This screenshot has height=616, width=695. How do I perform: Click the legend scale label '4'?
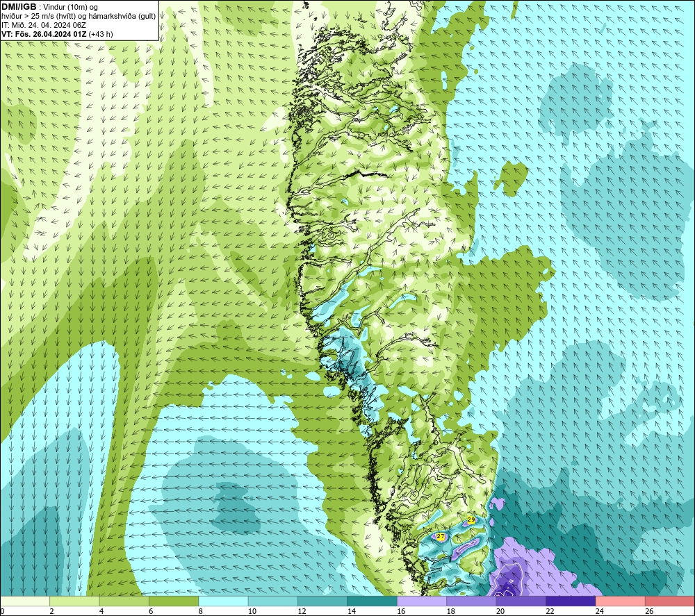[x=101, y=611]
